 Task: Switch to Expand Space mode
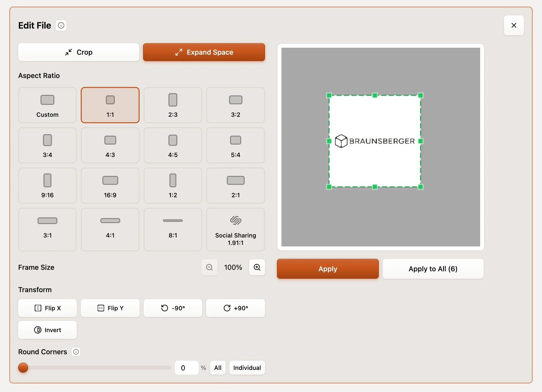tap(204, 52)
